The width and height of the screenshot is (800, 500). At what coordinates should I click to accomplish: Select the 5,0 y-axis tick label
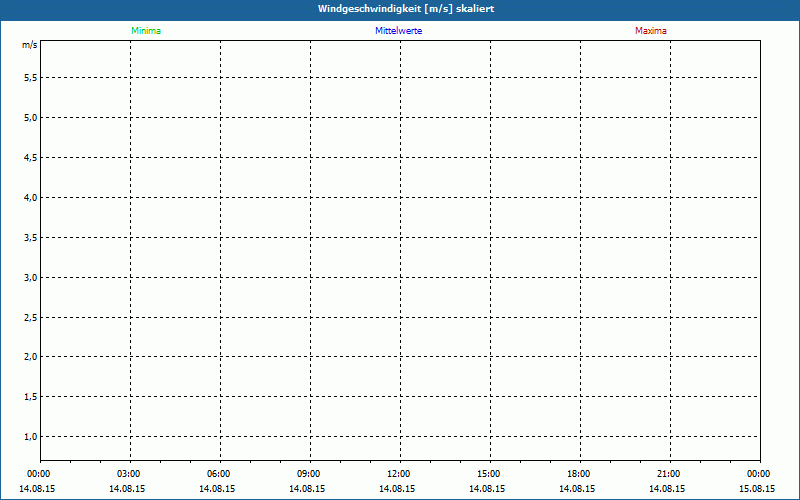click(x=30, y=118)
